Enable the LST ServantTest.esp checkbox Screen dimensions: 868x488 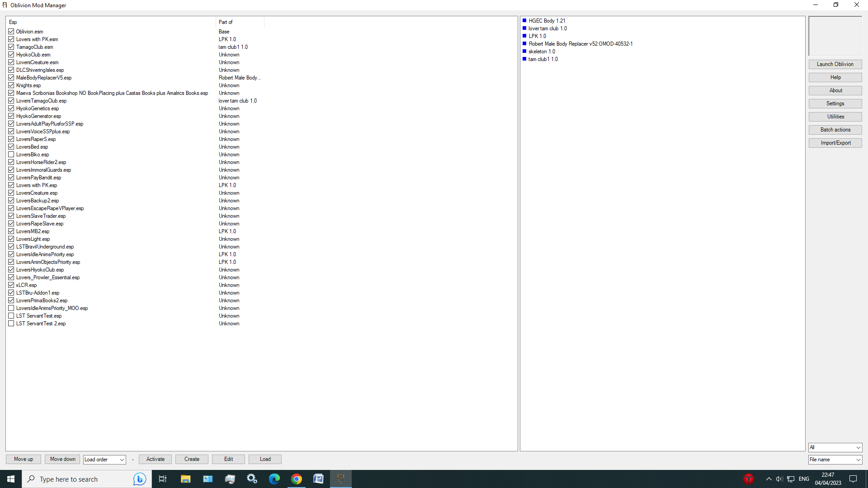point(11,316)
